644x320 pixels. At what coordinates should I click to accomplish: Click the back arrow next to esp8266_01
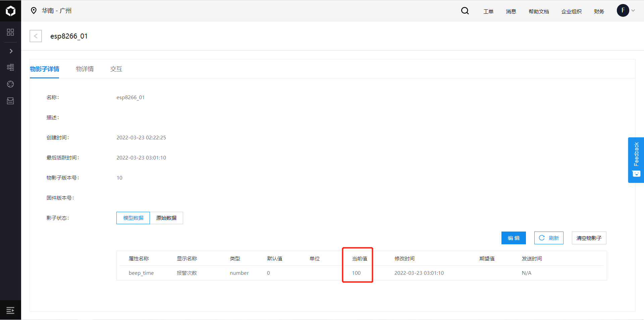click(36, 36)
